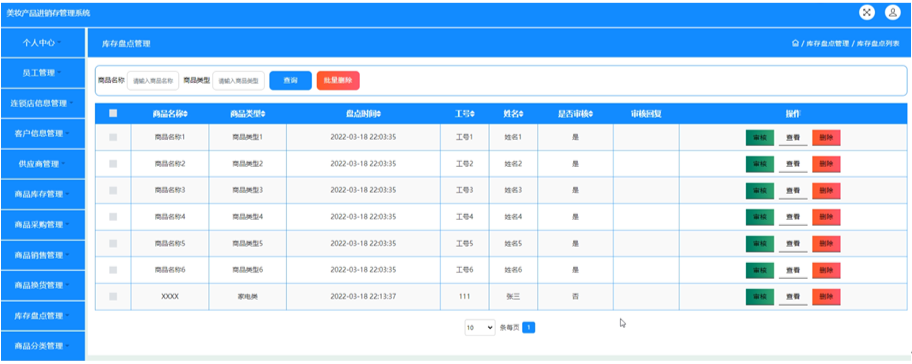Viewport: 912px width, 364px height.
Task: Click 查看 button for 商品名称3
Action: 793,191
